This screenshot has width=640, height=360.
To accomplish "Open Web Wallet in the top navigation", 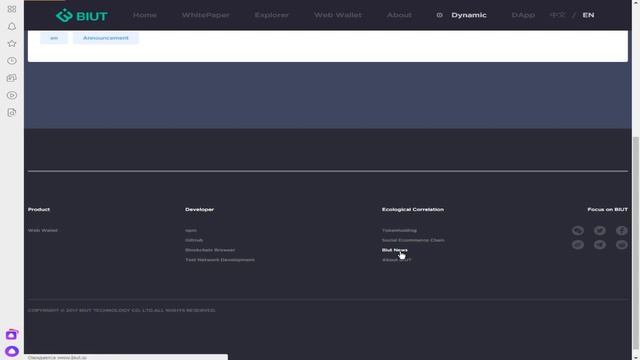I will point(338,15).
